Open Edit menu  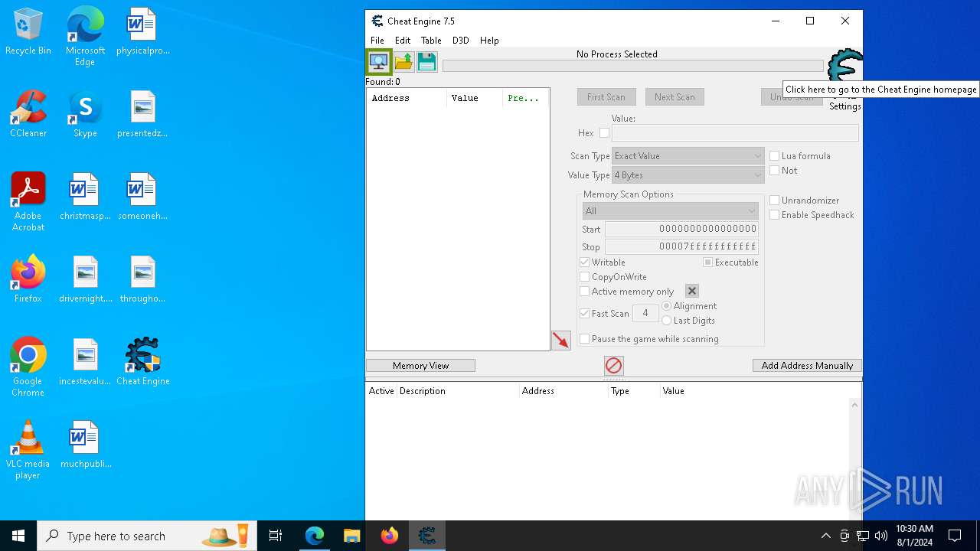pos(403,41)
